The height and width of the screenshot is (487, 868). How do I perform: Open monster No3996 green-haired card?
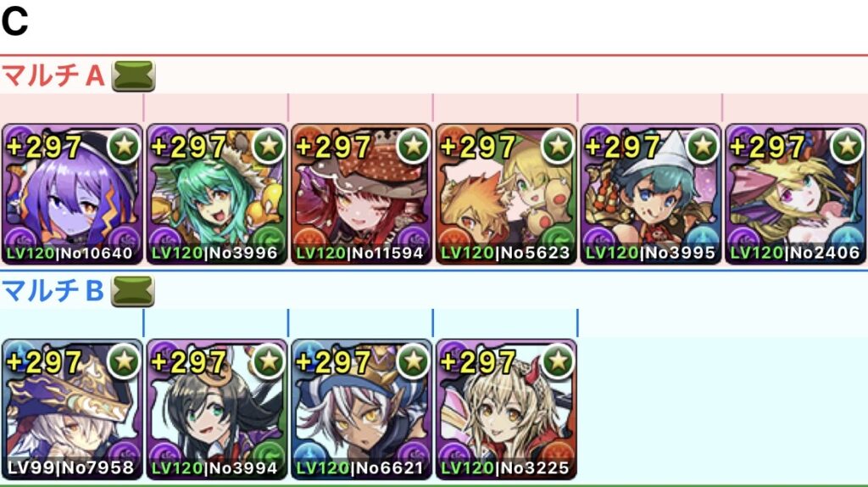click(217, 194)
